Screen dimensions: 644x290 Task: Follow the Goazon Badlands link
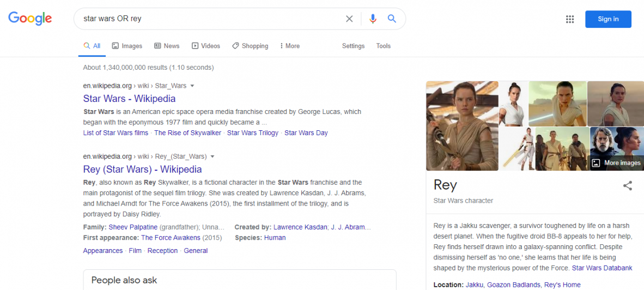tap(513, 285)
